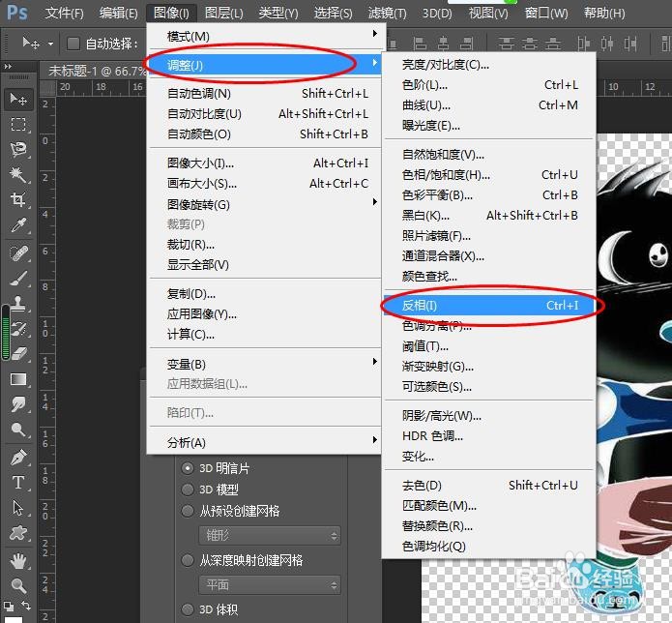
Task: Select the Clone Stamp tool
Action: click(x=18, y=304)
